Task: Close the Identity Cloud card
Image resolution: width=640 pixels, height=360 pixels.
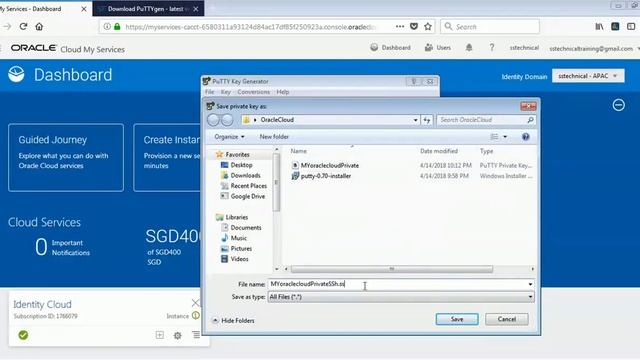Action: 195,303
